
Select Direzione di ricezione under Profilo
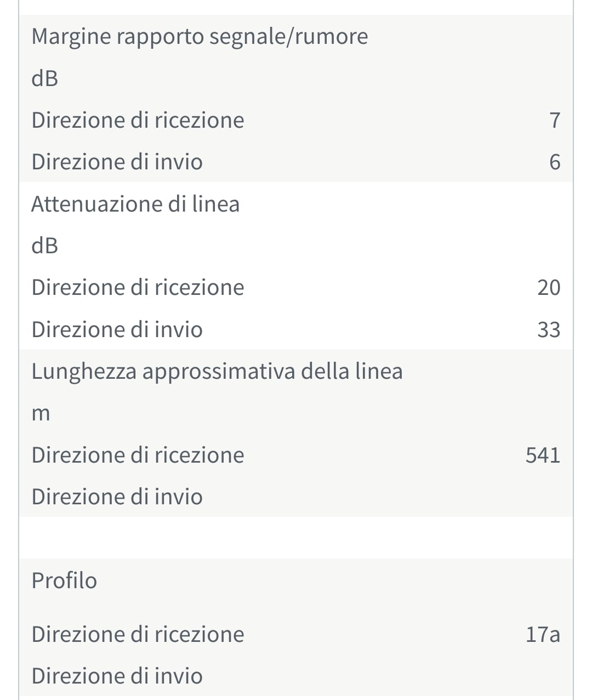click(138, 634)
